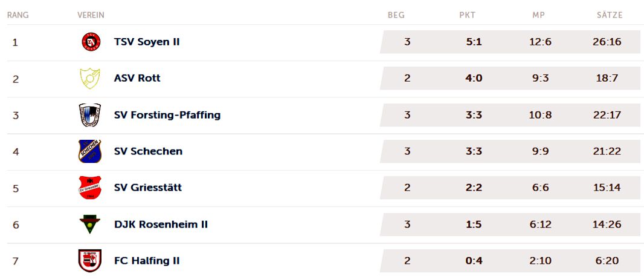Click the PKT column header
This screenshot has width=644, height=279.
pyautogui.click(x=468, y=15)
